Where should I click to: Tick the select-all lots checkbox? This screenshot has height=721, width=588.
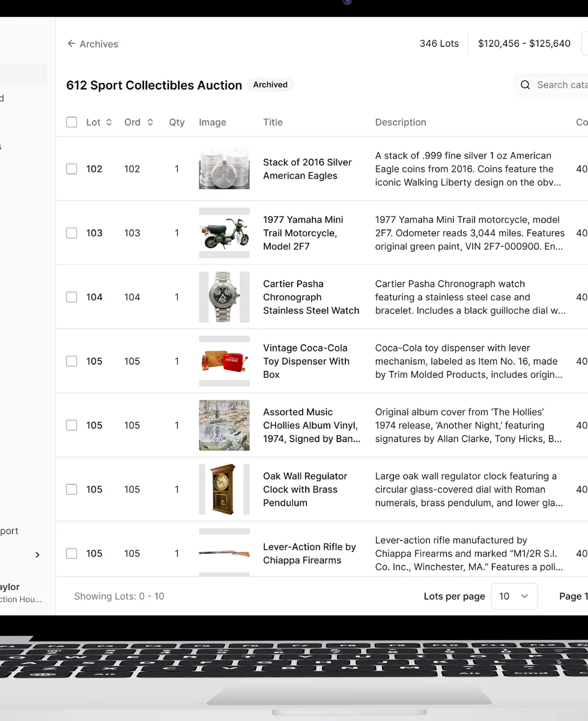click(x=71, y=122)
